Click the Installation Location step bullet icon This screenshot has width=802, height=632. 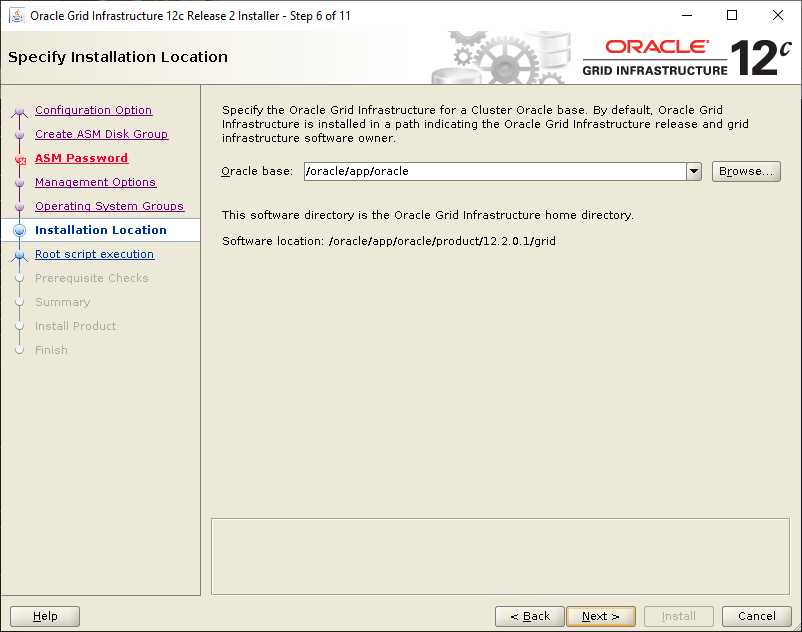click(19, 231)
